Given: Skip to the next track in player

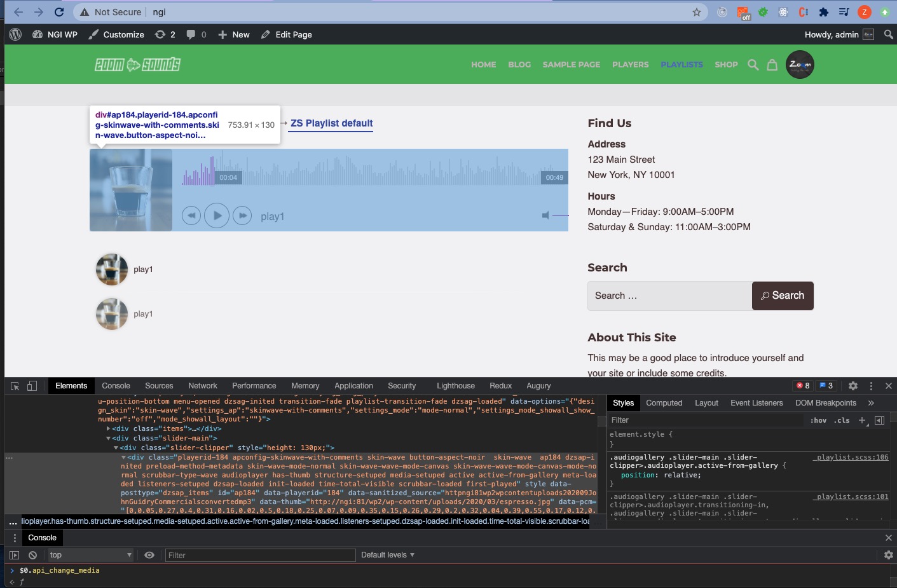Looking at the screenshot, I should 242,215.
